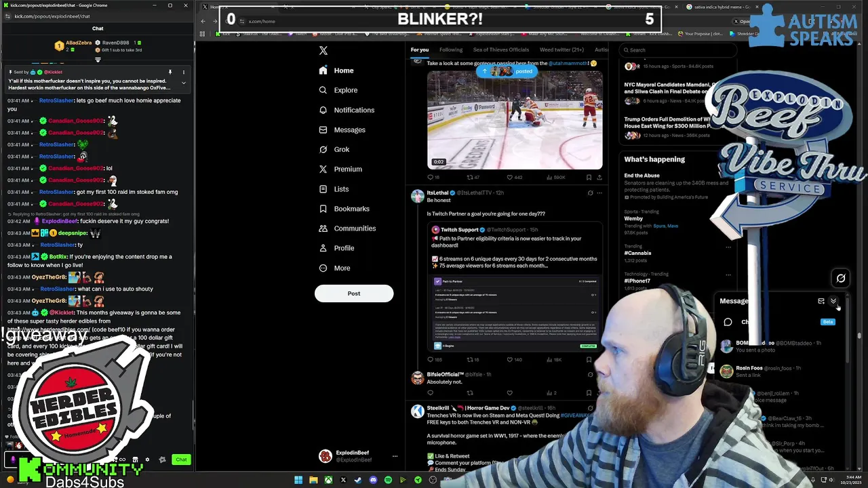Open ExplodinBeef account switcher menu
The width and height of the screenshot is (868, 488).
coord(359,456)
